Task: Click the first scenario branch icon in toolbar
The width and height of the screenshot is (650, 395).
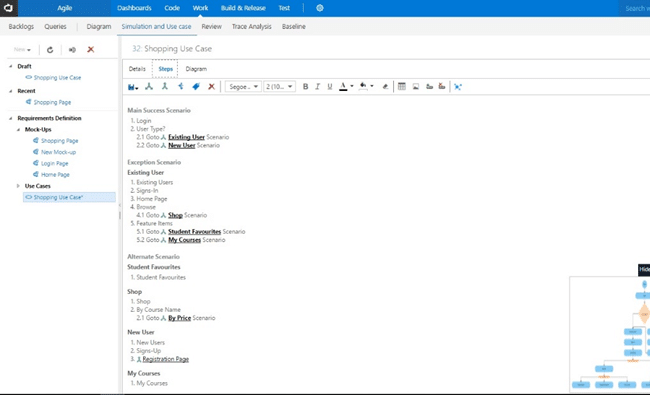Action: [149, 87]
